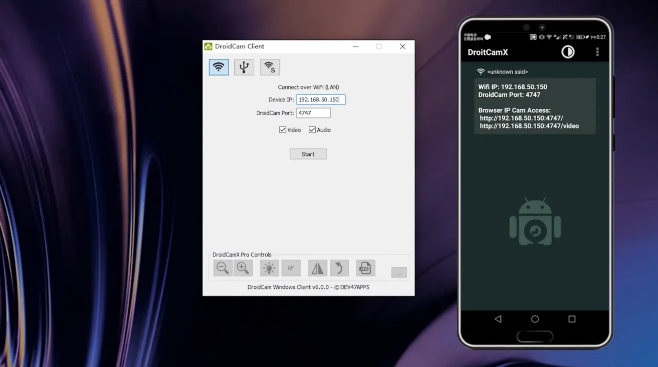Click the zoom in pro control
The height and width of the screenshot is (367, 658).
[x=243, y=268]
